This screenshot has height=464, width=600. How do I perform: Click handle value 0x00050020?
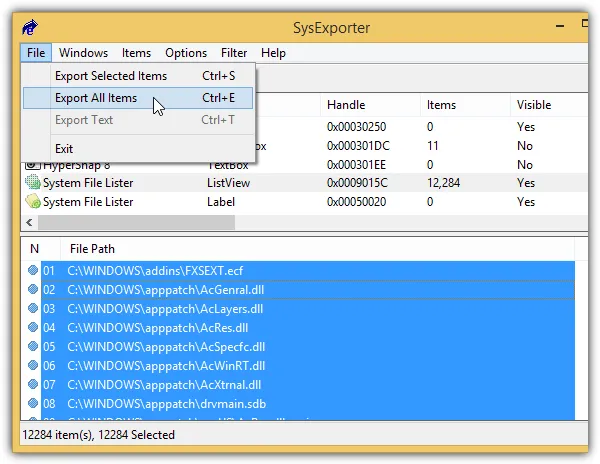click(356, 202)
